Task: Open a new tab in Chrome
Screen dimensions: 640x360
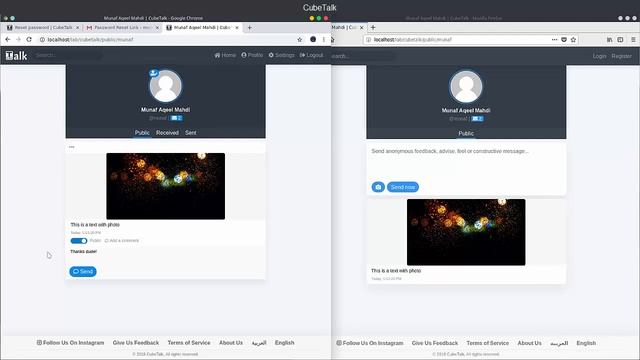Action: coord(249,28)
